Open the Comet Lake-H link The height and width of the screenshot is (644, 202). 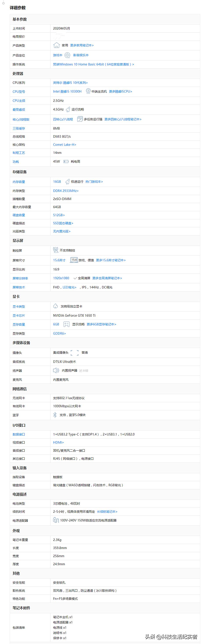click(65, 145)
